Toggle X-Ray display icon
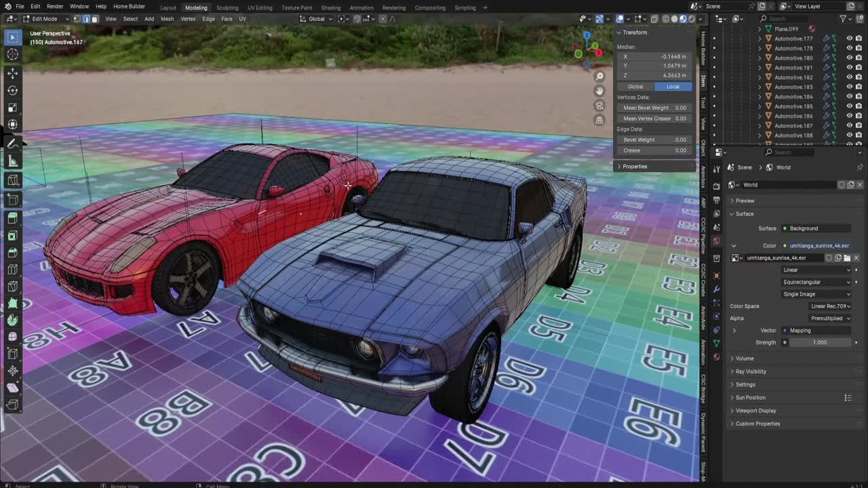868x488 pixels. (654, 19)
